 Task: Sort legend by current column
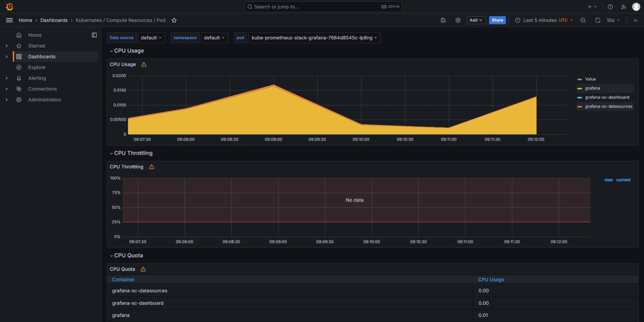[623, 180]
